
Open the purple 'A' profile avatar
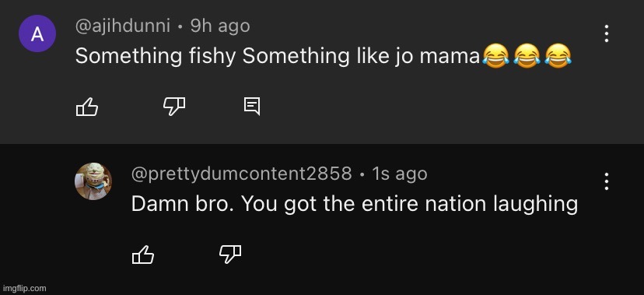pyautogui.click(x=37, y=33)
